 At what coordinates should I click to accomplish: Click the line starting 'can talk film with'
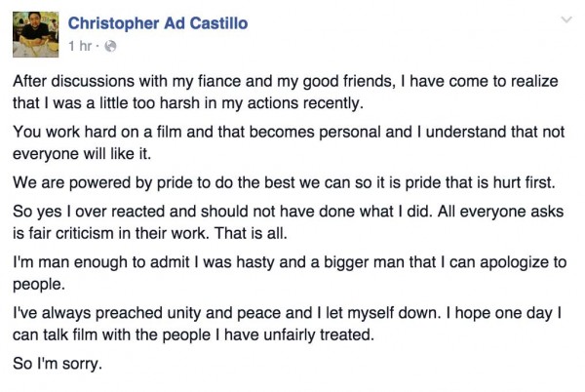click(193, 334)
